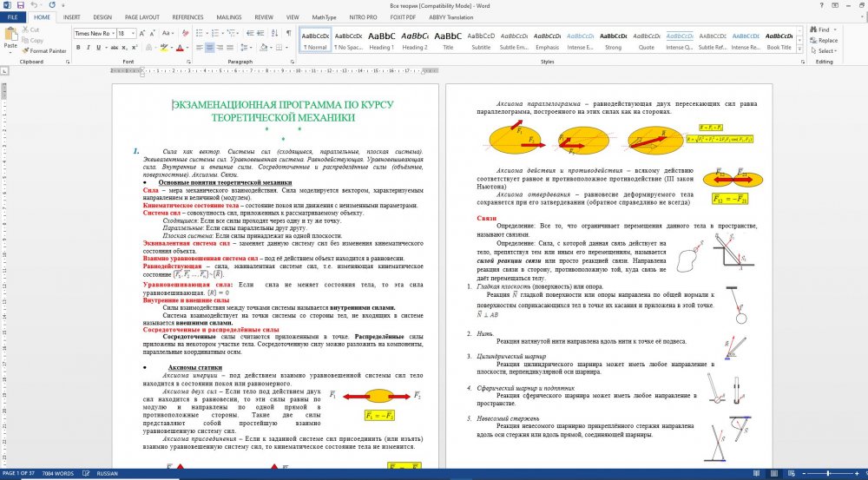This screenshot has height=480, width=868.
Task: Toggle Bold formatting
Action: click(78, 48)
